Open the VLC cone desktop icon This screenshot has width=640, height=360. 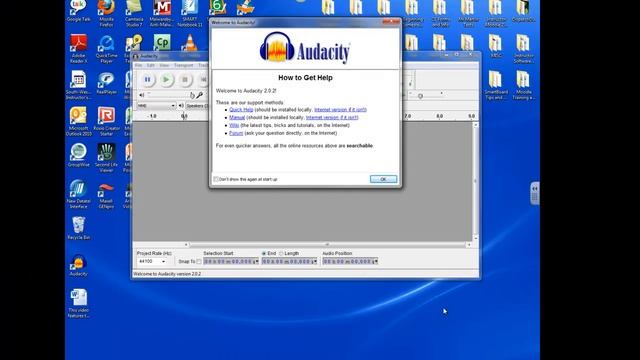click(x=189, y=42)
